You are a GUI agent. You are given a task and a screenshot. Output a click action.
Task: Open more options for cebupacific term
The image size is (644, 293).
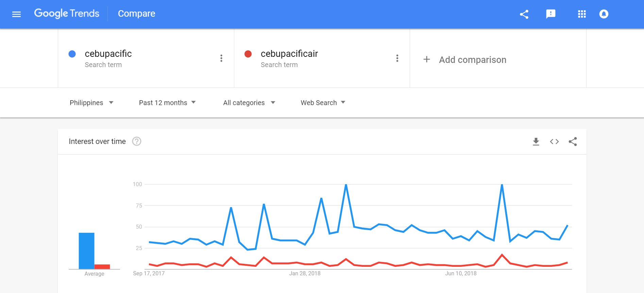point(221,58)
